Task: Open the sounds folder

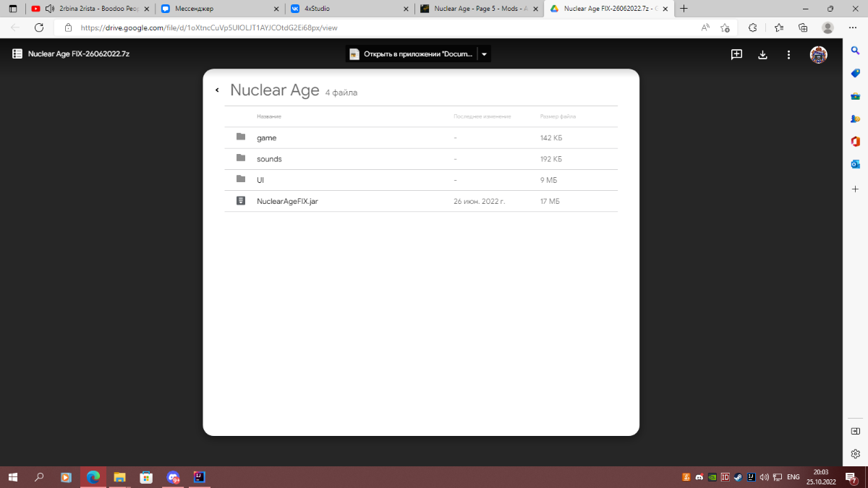Action: 421,159
